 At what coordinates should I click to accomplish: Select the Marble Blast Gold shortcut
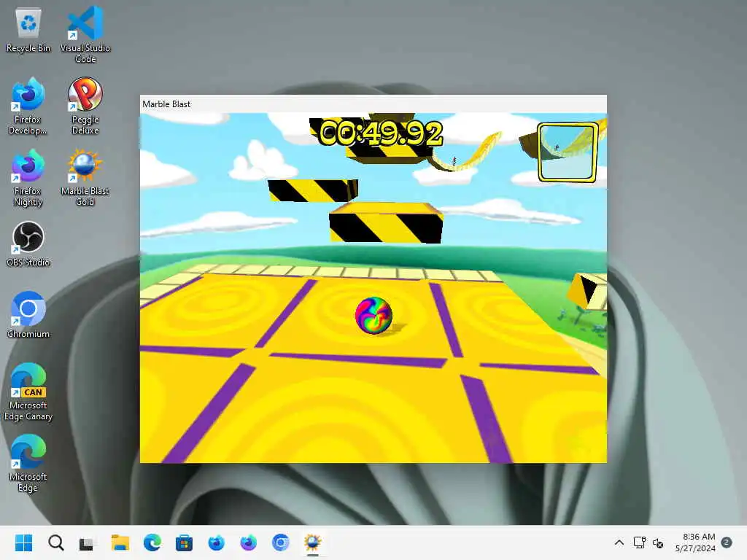pyautogui.click(x=85, y=177)
